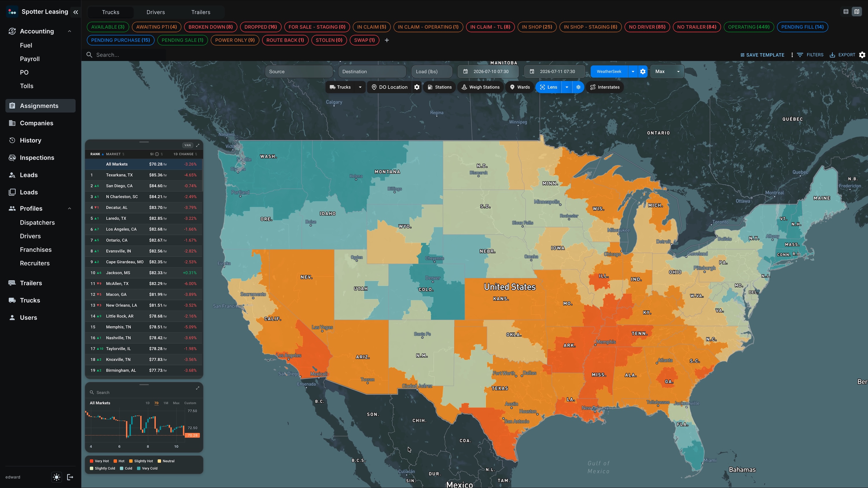This screenshot has width=868, height=488.
Task: Toggle light/dark theme sun icon
Action: tap(57, 477)
